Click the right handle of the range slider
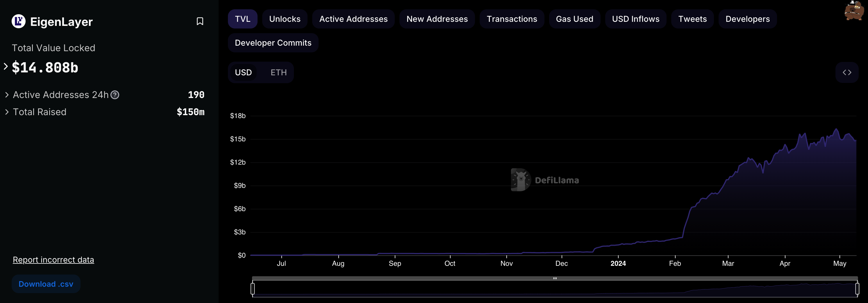Image resolution: width=868 pixels, height=303 pixels. (x=857, y=288)
